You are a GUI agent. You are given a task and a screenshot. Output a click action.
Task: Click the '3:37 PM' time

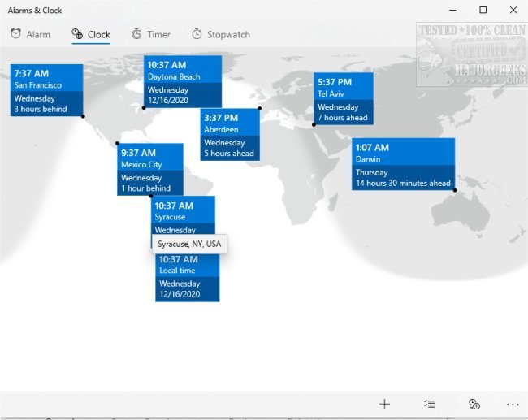click(x=221, y=118)
